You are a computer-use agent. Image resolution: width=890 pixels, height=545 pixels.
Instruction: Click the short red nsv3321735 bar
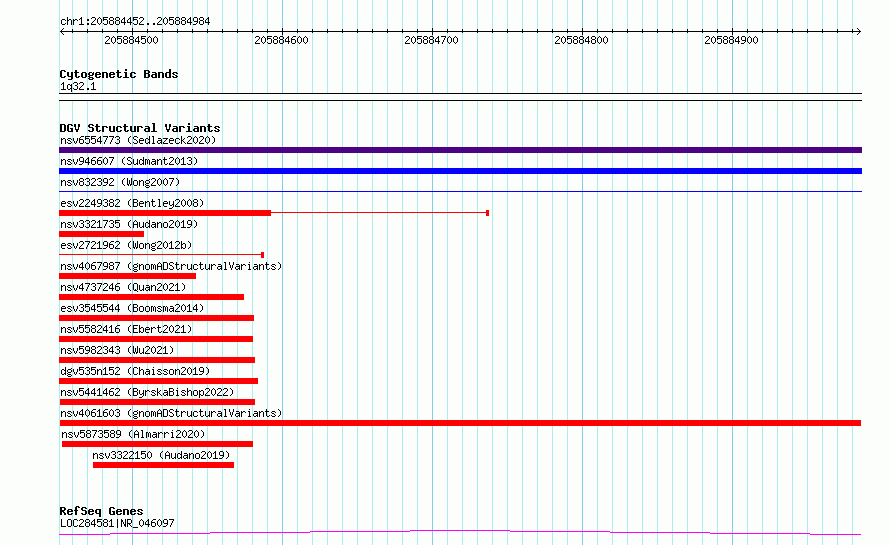point(102,234)
